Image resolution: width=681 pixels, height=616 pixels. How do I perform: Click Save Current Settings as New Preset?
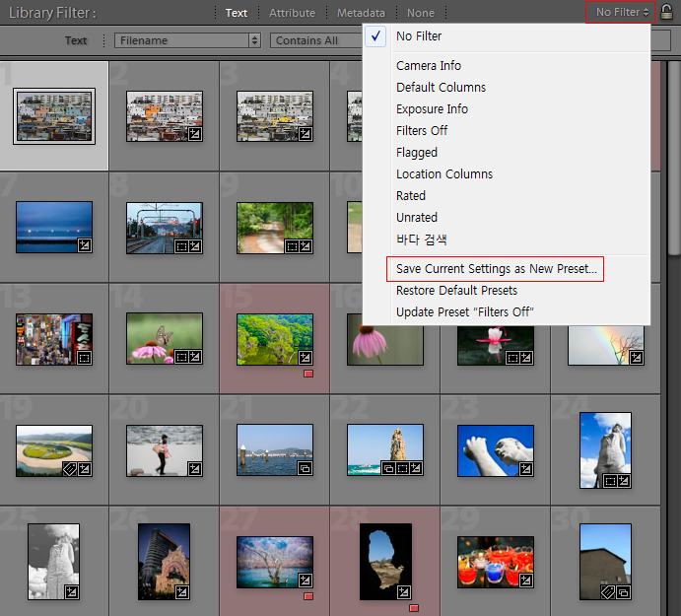tap(497, 269)
